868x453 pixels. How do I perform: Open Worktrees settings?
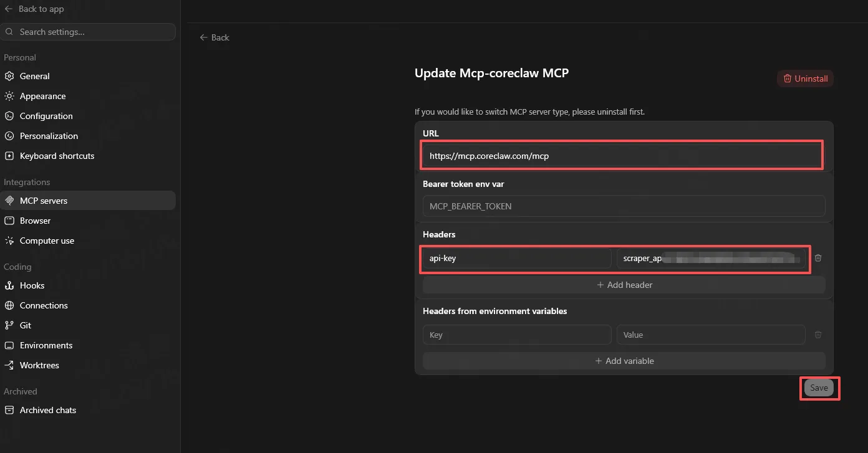[88, 365]
